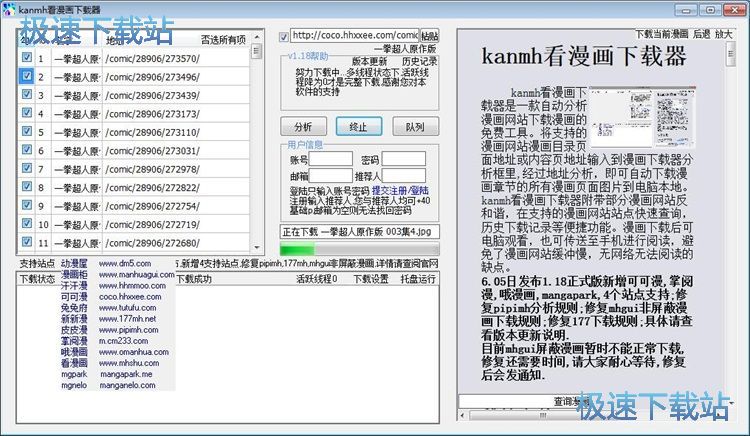
Task: Uncheck the checkbox for row 5
Action: tap(27, 131)
